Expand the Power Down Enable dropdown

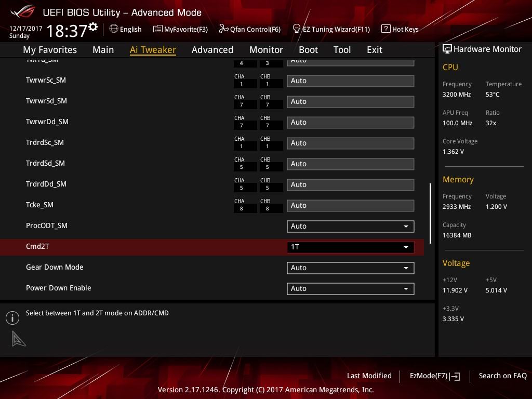pyautogui.click(x=351, y=289)
